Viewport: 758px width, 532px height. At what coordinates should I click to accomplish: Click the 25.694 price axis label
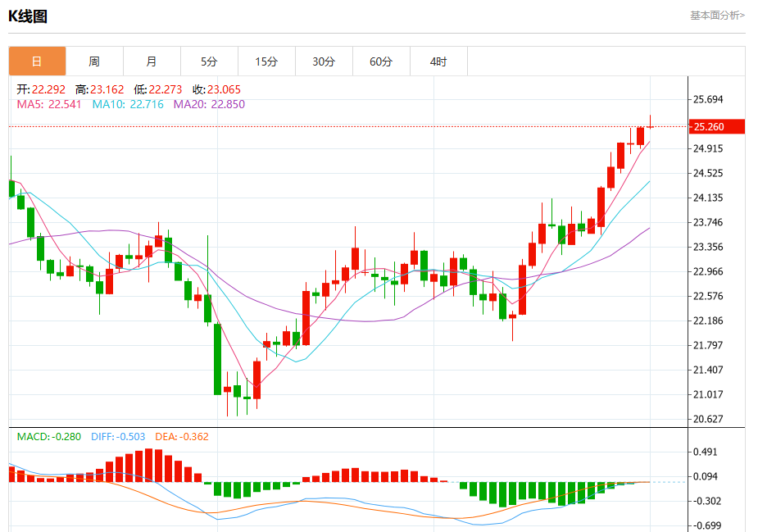tap(708, 100)
